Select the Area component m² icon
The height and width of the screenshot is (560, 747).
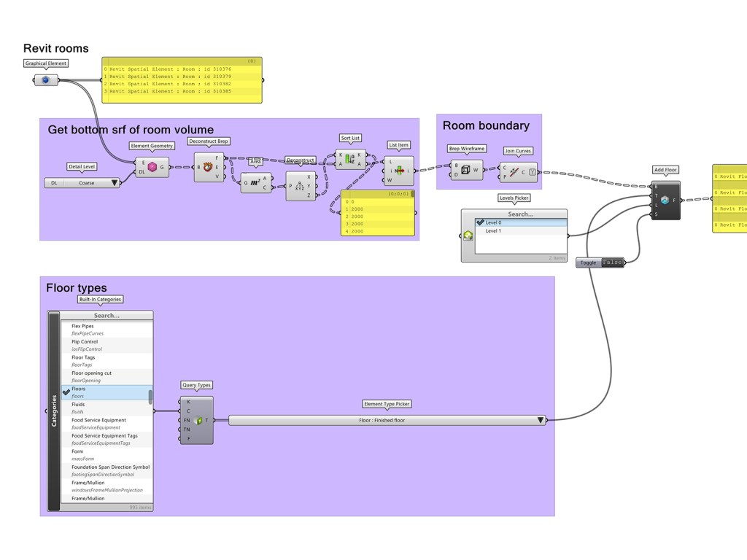coord(255,182)
